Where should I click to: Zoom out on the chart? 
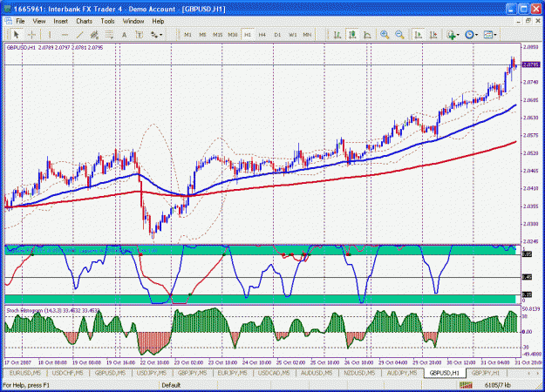[399, 35]
